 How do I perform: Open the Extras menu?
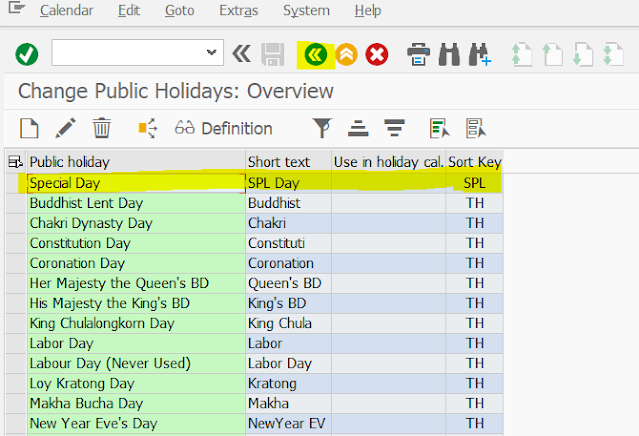tap(237, 11)
